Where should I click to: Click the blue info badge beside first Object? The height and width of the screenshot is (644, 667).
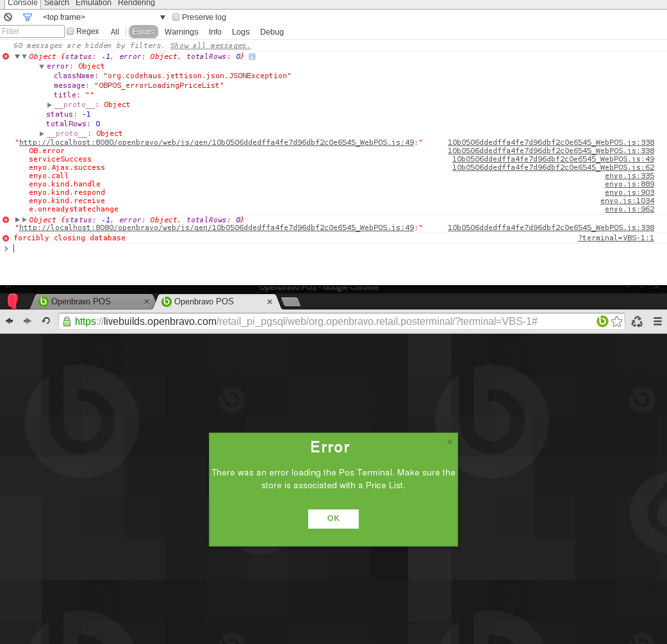point(252,56)
